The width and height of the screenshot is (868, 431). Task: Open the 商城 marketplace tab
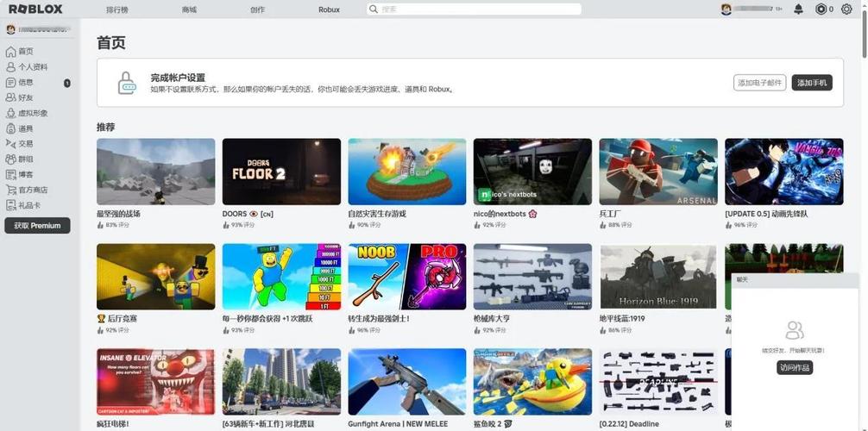pyautogui.click(x=189, y=9)
